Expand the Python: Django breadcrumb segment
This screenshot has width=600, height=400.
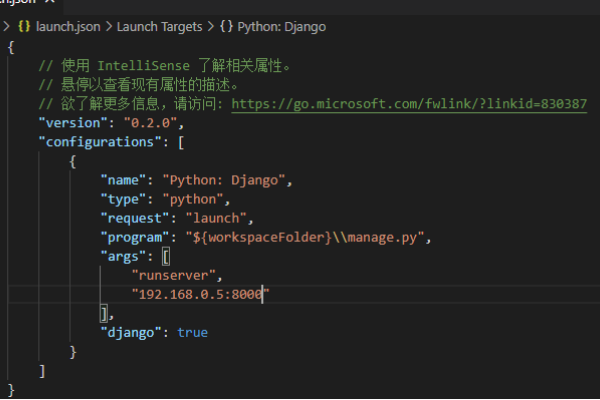pos(282,25)
